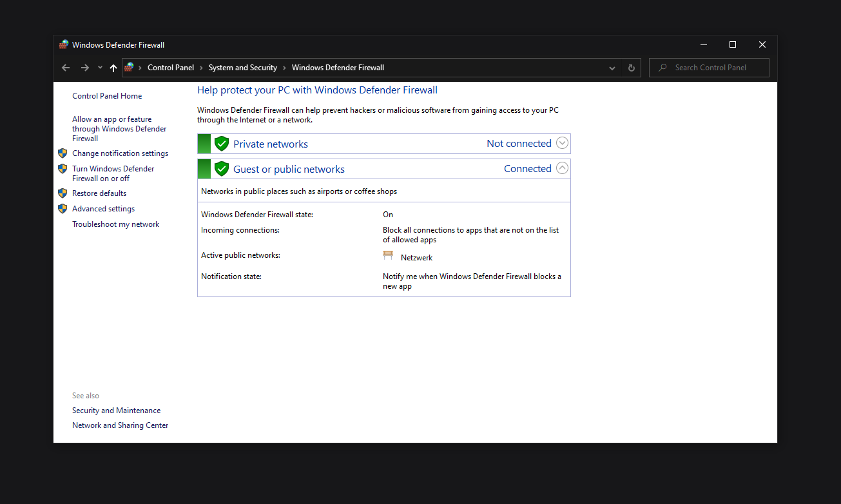This screenshot has height=504, width=841.
Task: Focus the Search Control Panel field
Action: point(709,68)
